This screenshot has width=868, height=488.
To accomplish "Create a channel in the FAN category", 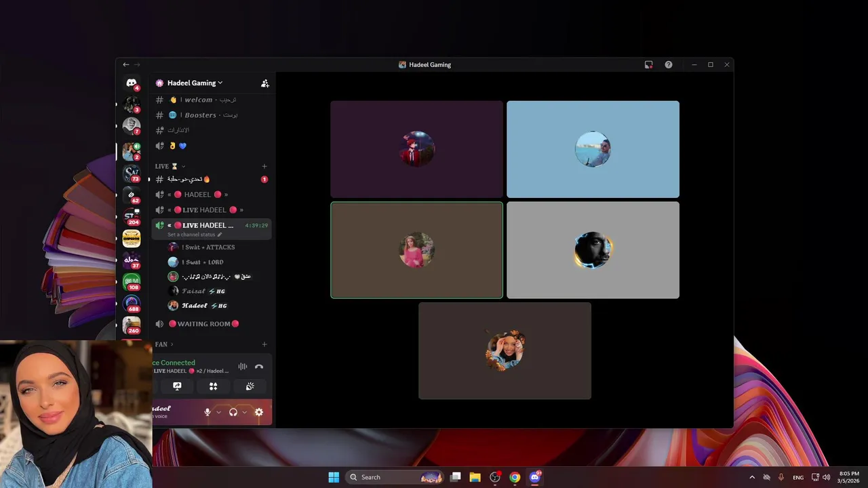I will 264,344.
